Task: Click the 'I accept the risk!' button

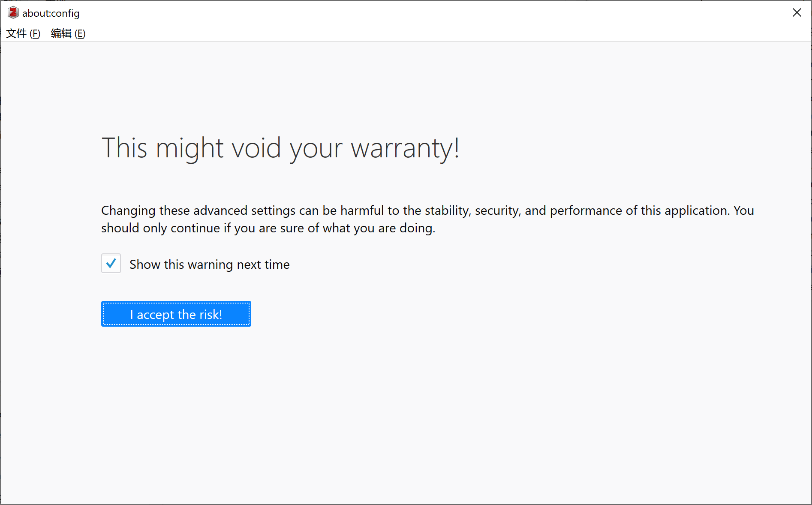Action: click(176, 314)
